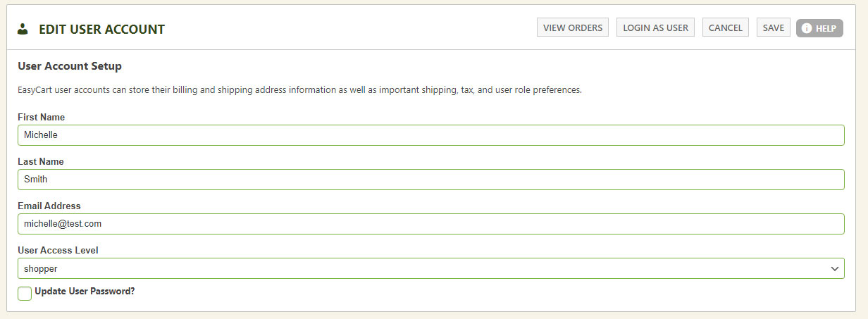
Task: Click the info icon on Help button
Action: [x=807, y=29]
